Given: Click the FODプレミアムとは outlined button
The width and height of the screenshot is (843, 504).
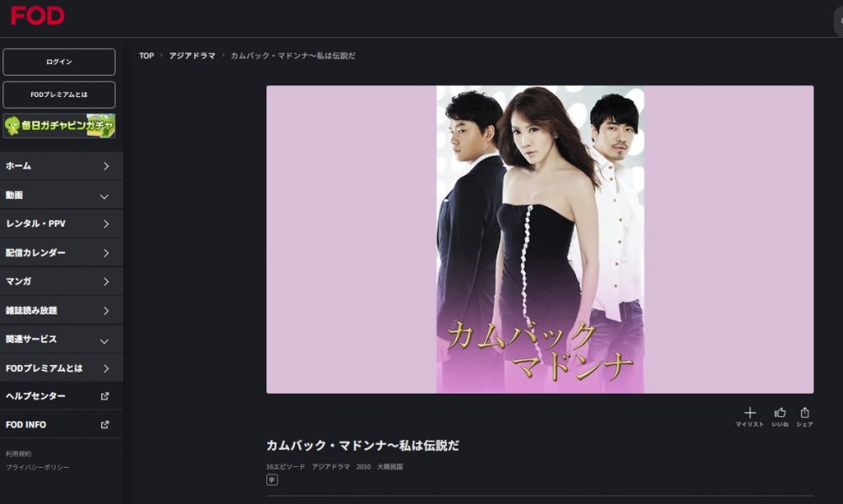Looking at the screenshot, I should point(59,94).
